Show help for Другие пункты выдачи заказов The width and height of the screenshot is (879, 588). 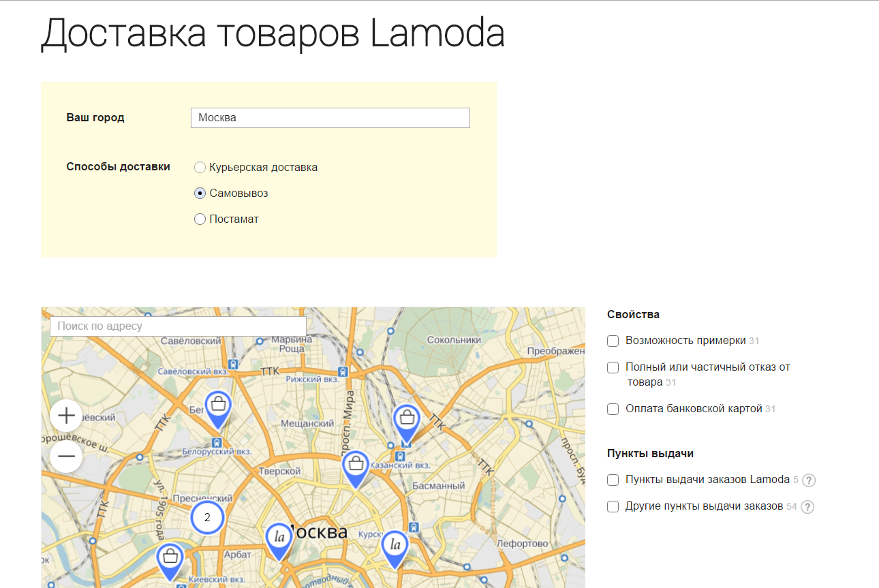click(x=807, y=507)
